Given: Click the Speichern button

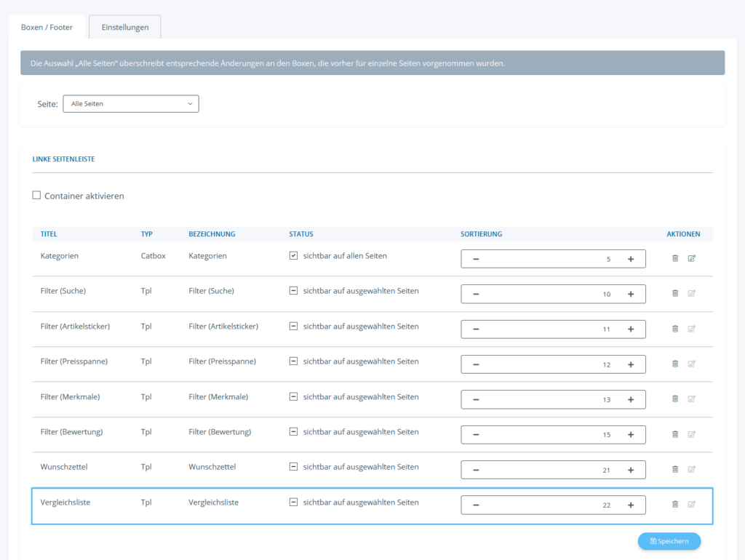Looking at the screenshot, I should tap(669, 541).
